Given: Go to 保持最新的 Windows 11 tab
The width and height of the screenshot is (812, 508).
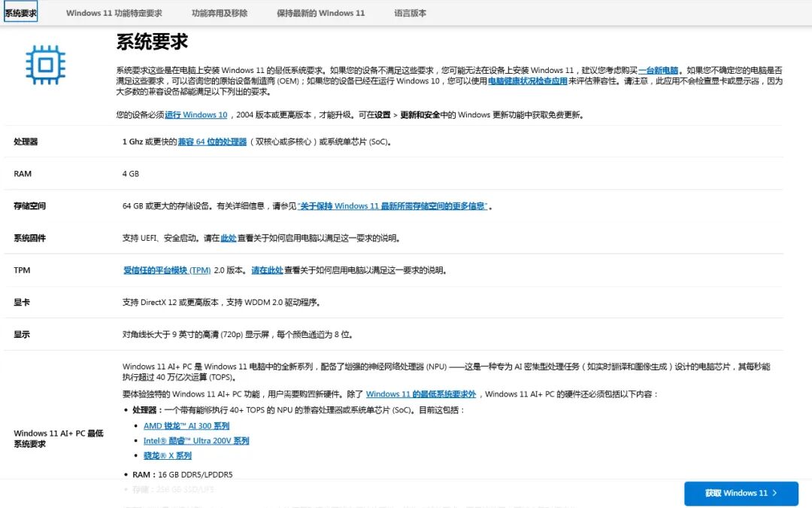Looking at the screenshot, I should coord(320,13).
